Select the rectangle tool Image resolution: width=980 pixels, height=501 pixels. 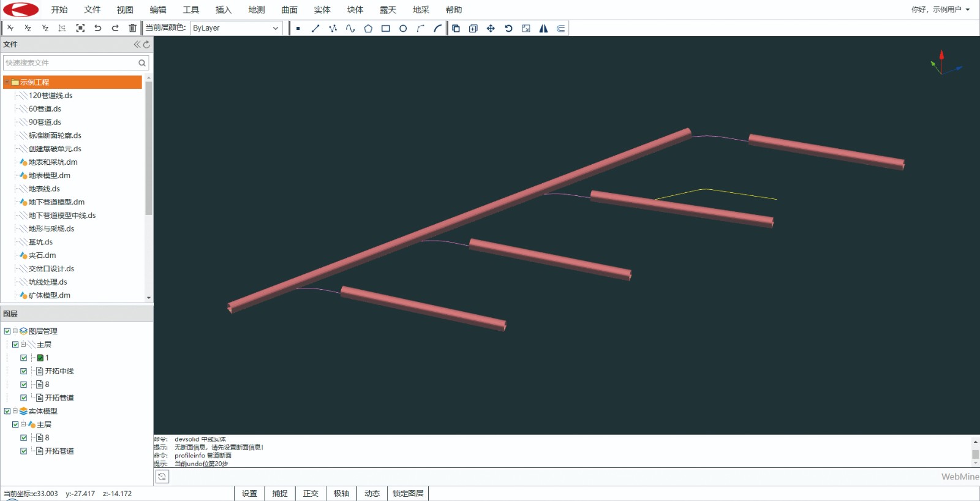pyautogui.click(x=385, y=28)
